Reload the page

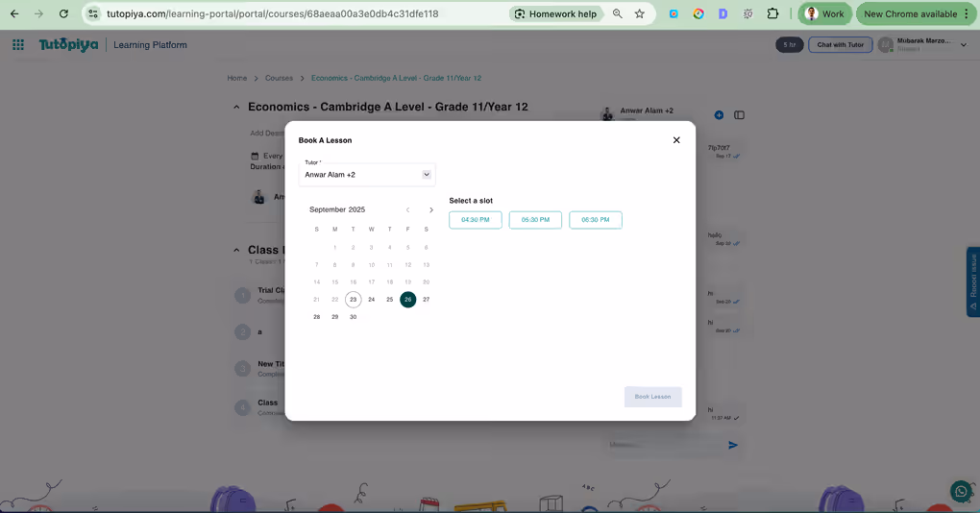(63, 13)
